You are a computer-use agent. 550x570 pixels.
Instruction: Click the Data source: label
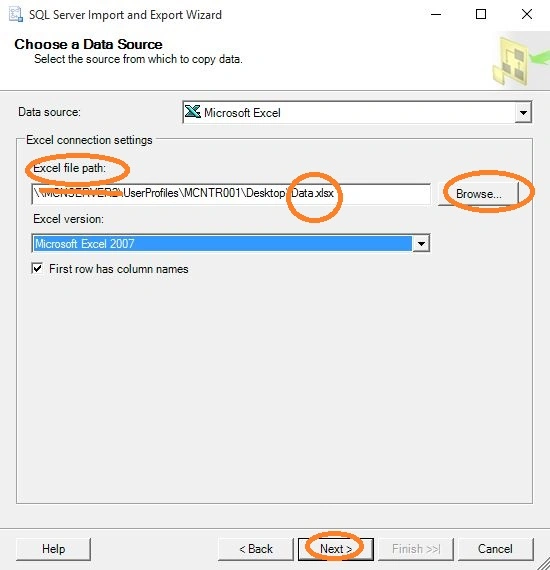coord(49,112)
